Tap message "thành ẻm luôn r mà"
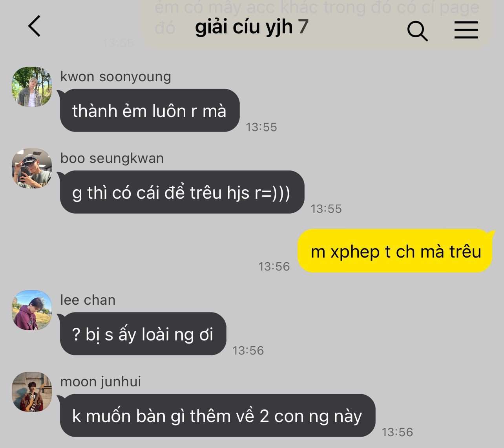 [x=150, y=110]
